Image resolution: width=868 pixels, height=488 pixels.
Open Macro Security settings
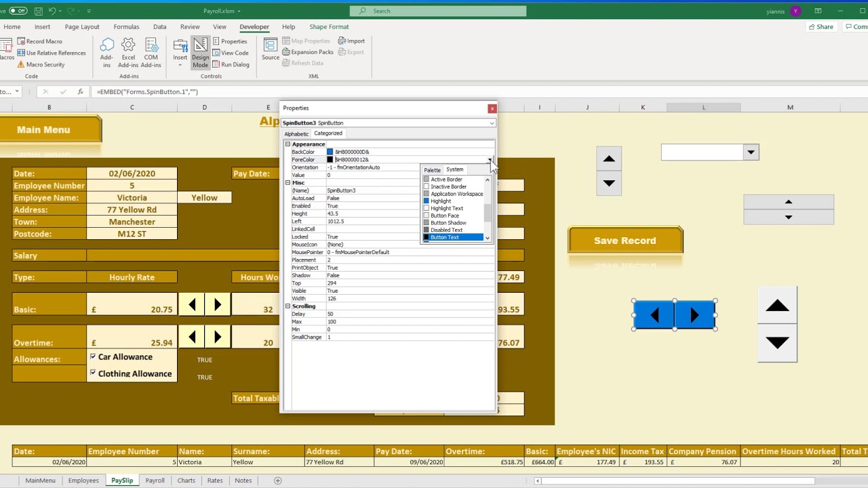41,64
